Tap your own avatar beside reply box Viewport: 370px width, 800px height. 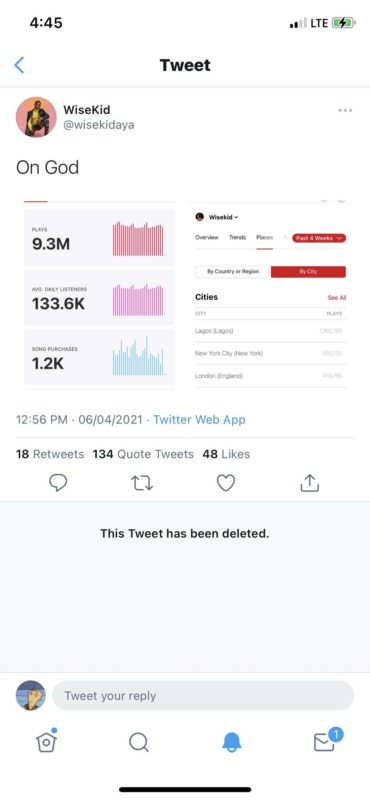[31, 695]
